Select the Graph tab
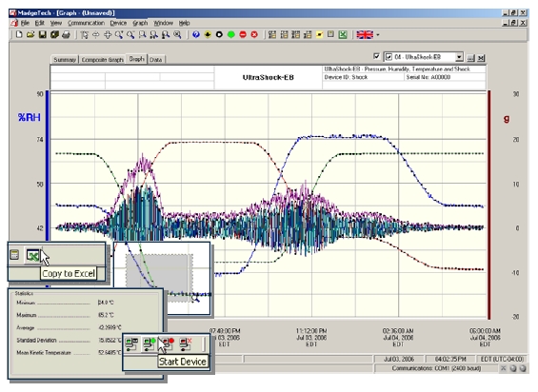The image size is (538, 392). [136, 59]
